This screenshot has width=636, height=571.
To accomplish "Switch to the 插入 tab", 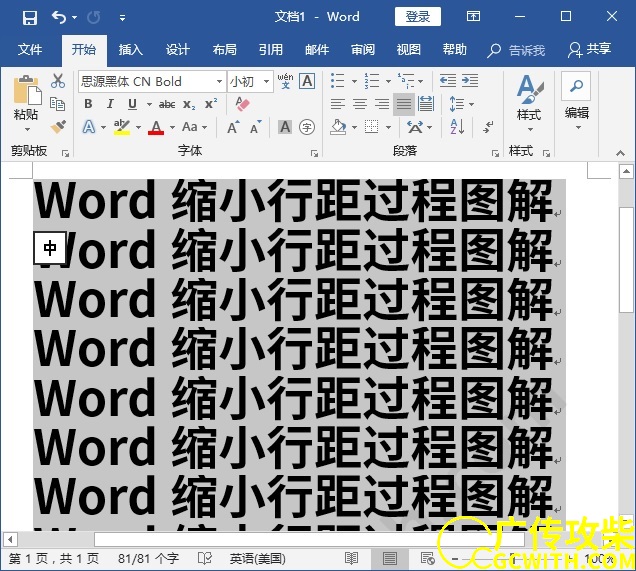I will tap(130, 49).
